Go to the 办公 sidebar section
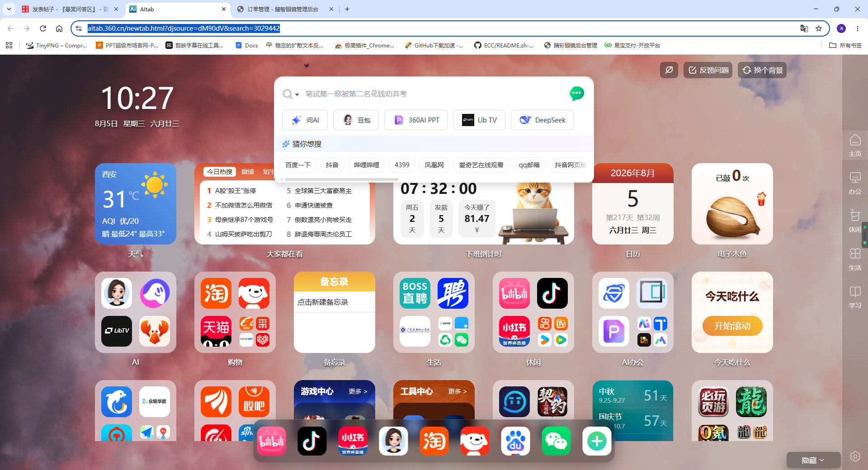868x470 pixels. point(855,183)
